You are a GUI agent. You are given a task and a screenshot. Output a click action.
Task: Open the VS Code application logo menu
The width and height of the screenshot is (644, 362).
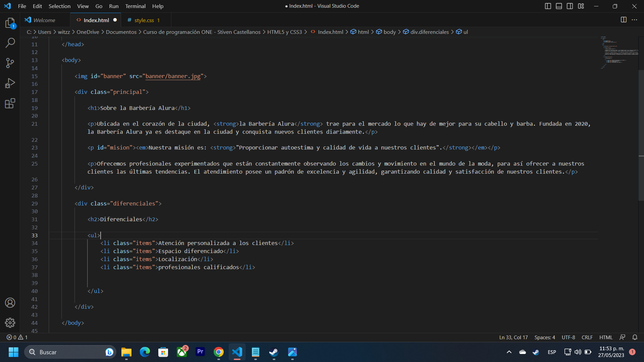click(7, 6)
